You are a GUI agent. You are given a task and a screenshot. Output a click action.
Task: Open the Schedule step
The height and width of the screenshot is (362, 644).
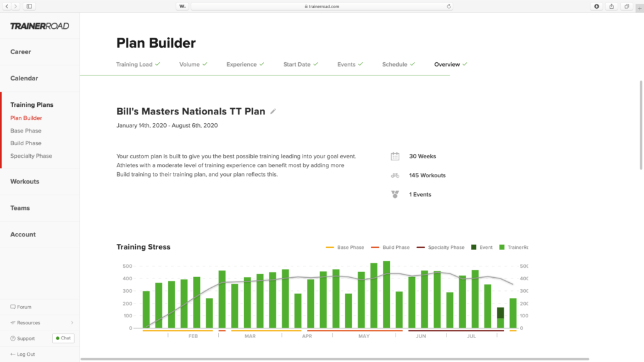point(398,65)
